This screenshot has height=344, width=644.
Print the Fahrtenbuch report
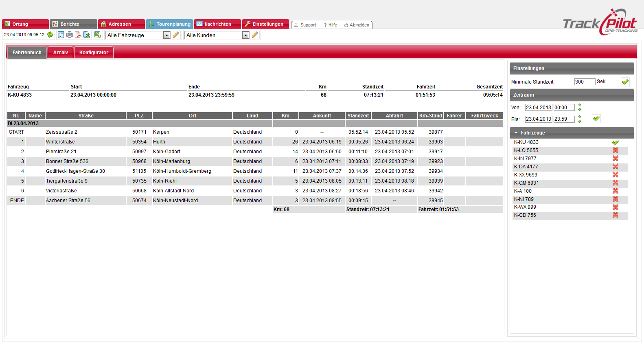pyautogui.click(x=70, y=35)
